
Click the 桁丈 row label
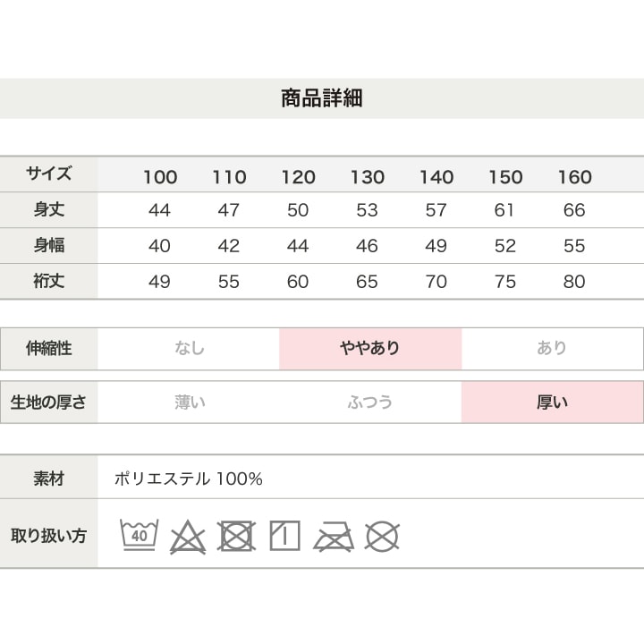click(x=49, y=282)
